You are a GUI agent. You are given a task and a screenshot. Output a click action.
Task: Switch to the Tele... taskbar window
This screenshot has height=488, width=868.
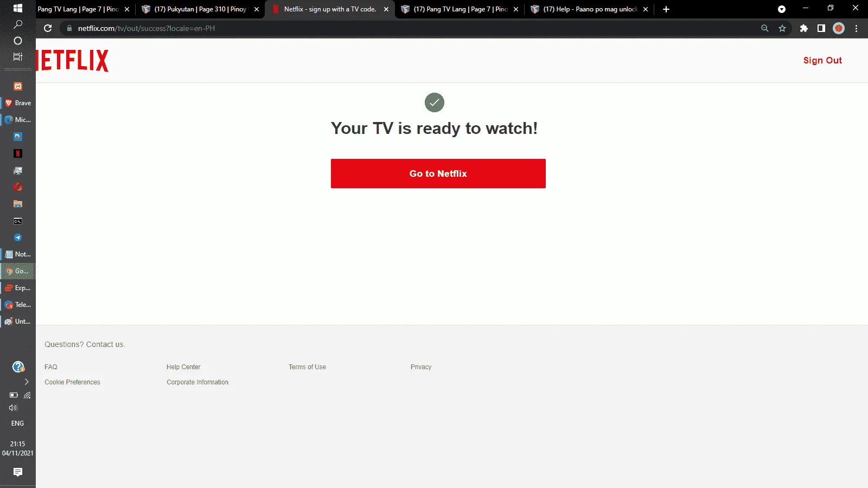pos(18,305)
